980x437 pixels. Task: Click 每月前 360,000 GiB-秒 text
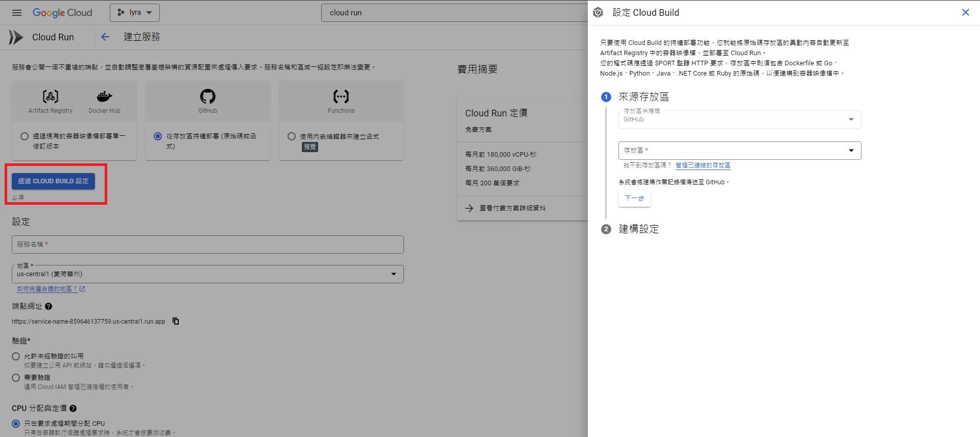tap(497, 168)
